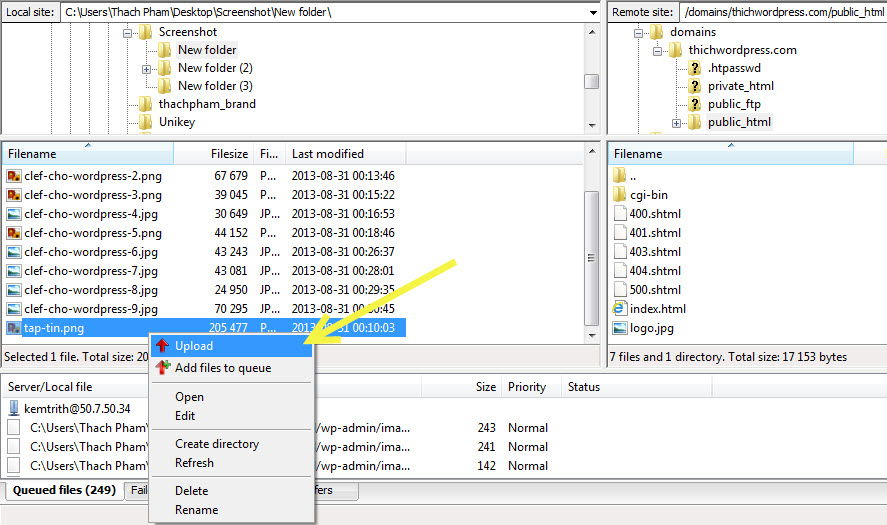Screen dimensions: 887x525
Task: Collapse the Screenshot folder tree node
Action: click(128, 33)
